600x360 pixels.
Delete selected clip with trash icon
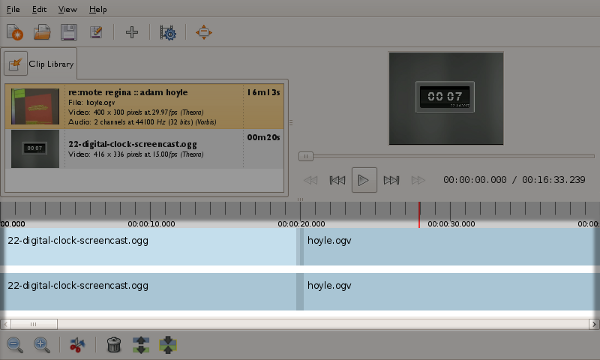[114, 345]
